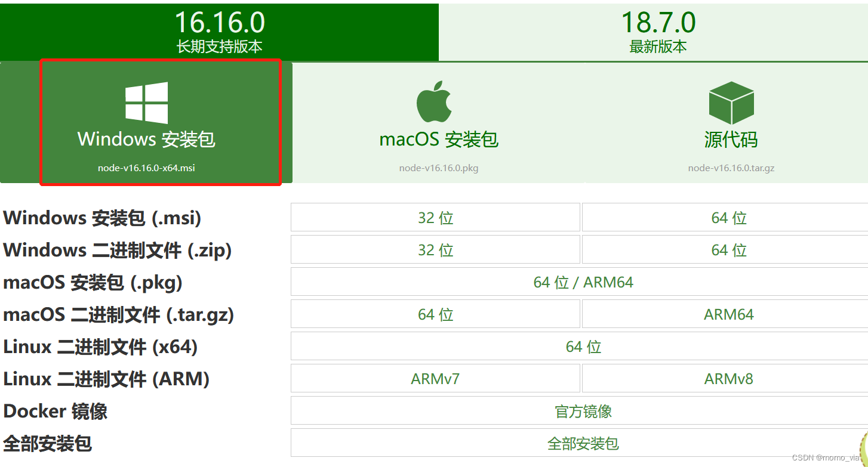Download Linux ARMv8 binary
Screen dimensions: 868x467
[x=728, y=379]
